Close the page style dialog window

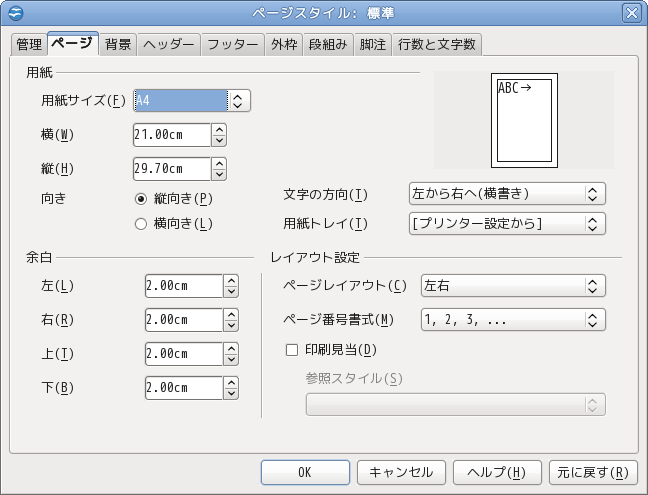pyautogui.click(x=631, y=13)
